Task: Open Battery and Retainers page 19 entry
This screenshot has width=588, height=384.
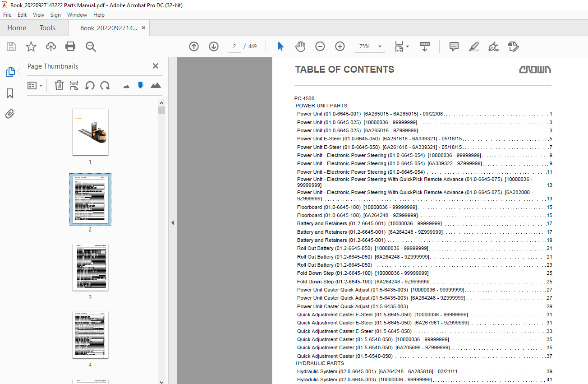Action: tap(424, 240)
